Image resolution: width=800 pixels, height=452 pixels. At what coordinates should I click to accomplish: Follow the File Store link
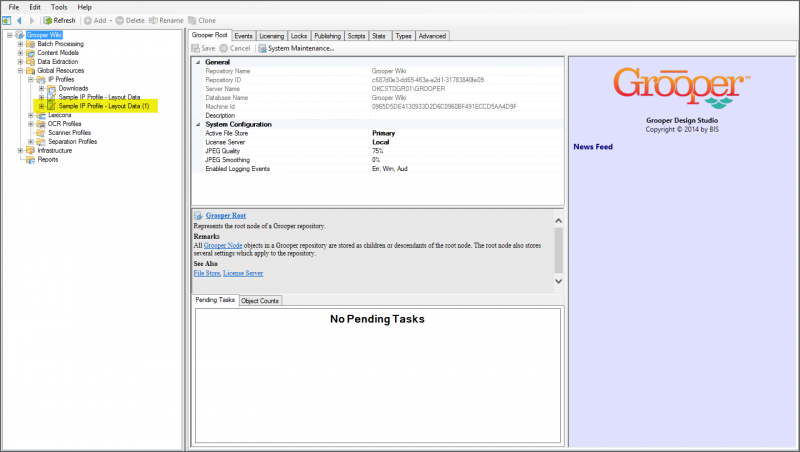207,273
